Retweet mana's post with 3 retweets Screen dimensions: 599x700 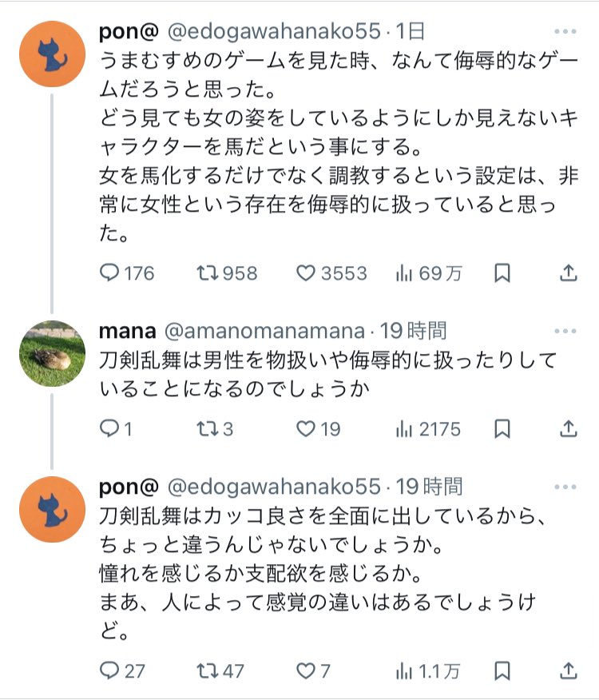208,429
